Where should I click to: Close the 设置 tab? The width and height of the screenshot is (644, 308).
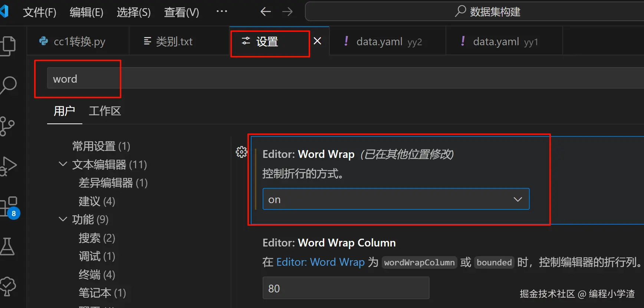click(x=318, y=41)
